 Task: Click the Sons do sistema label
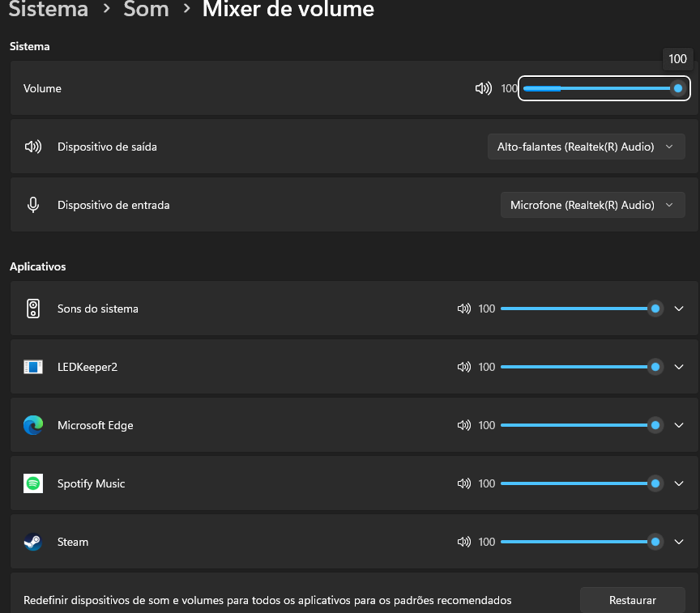tap(98, 309)
